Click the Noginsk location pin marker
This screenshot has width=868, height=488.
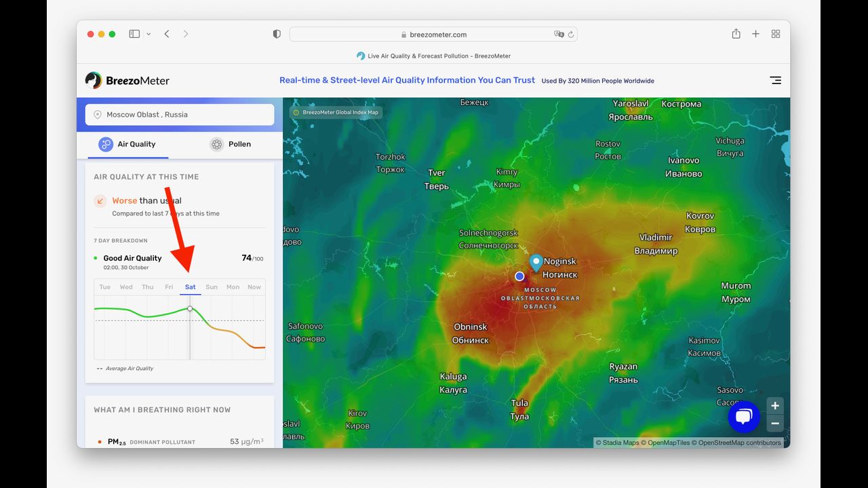(536, 263)
